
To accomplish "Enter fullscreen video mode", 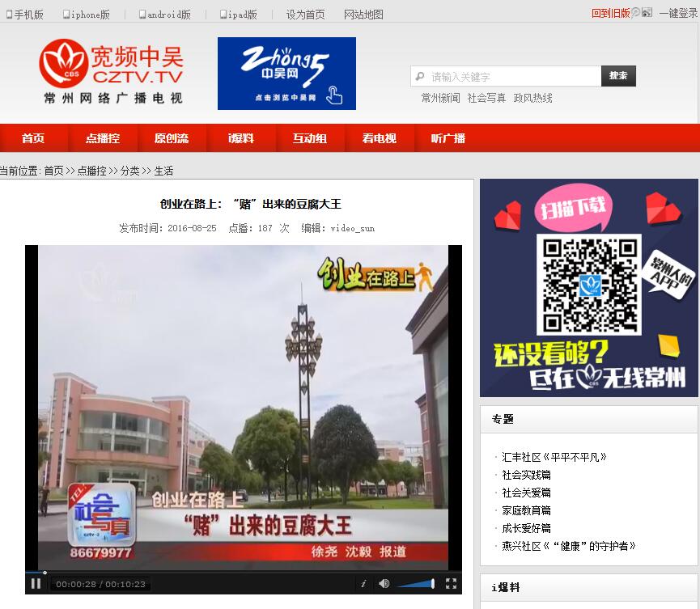I will point(451,583).
